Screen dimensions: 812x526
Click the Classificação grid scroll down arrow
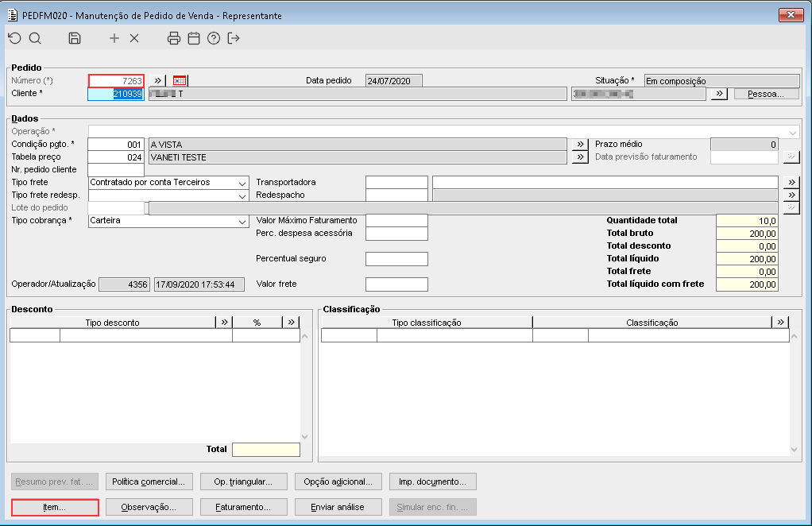(795, 450)
